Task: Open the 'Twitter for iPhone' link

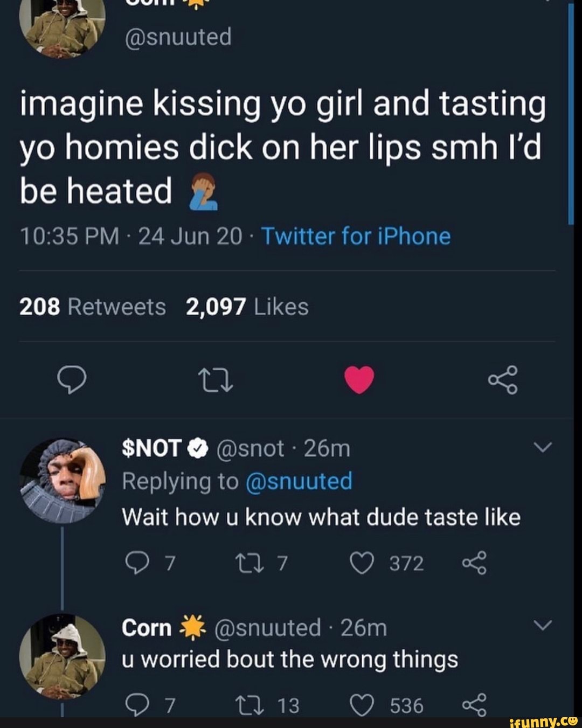Action: 356,237
